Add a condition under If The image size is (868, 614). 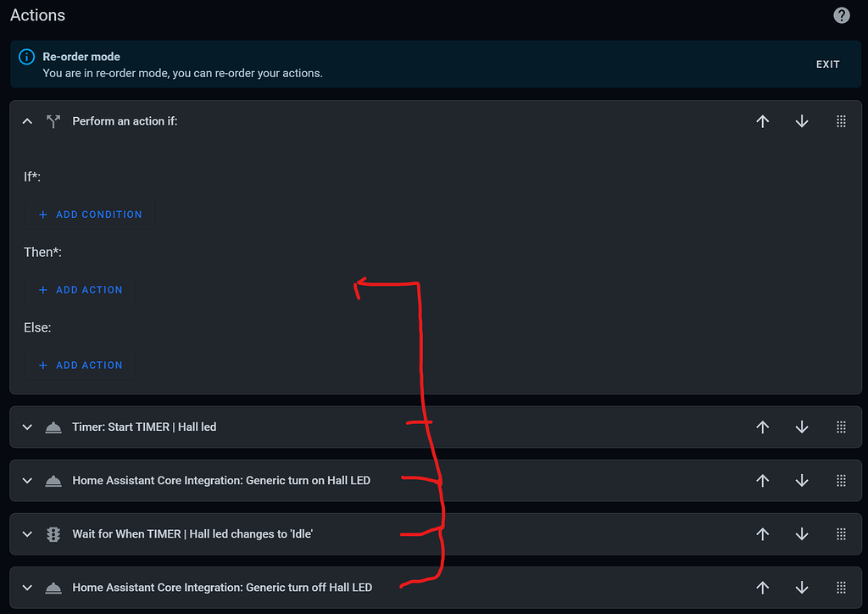[x=88, y=215]
